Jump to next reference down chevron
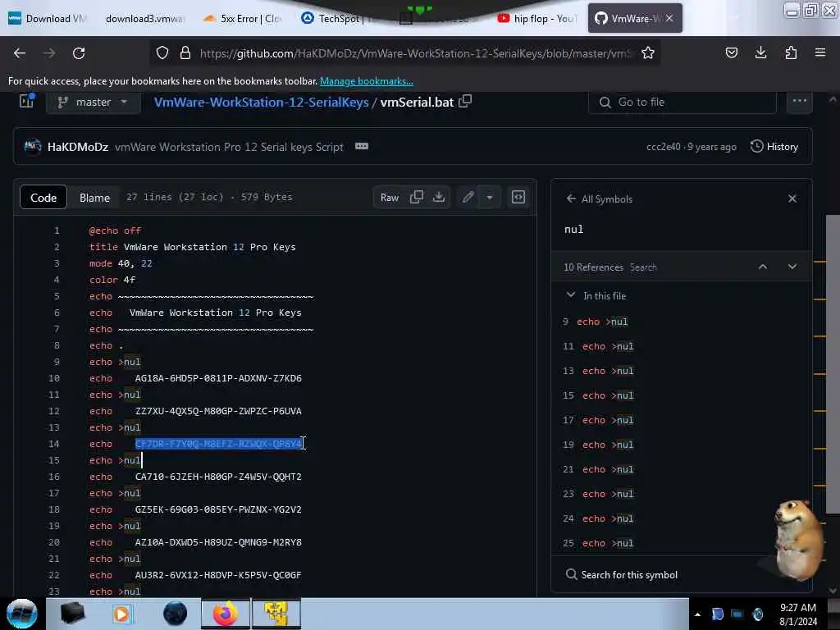 click(792, 267)
